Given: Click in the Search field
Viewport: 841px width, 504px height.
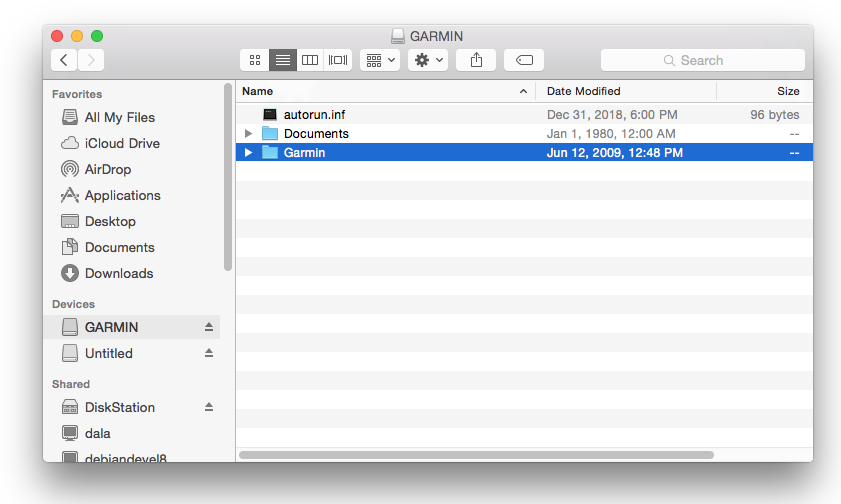Looking at the screenshot, I should click(703, 60).
